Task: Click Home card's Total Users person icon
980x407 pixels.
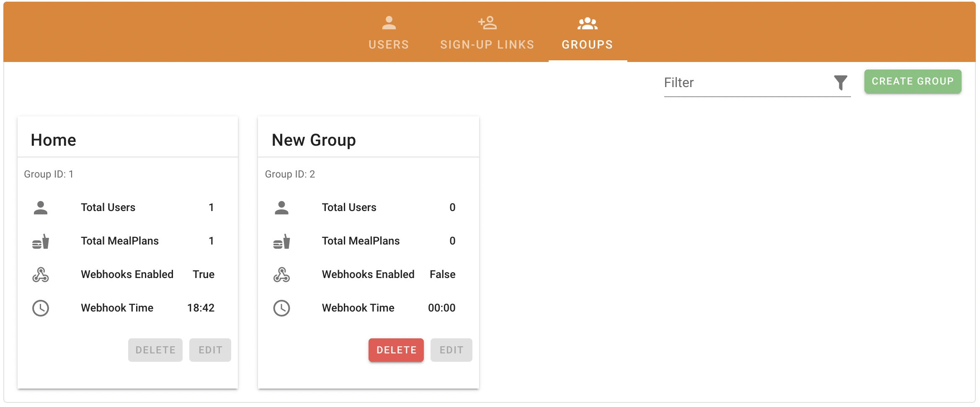Action: click(41, 208)
